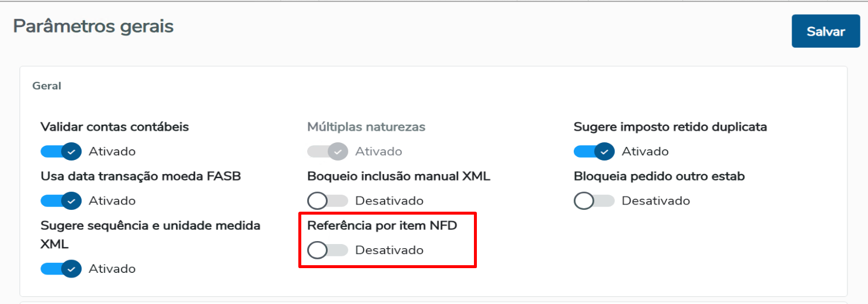
Task: Click the Boqueio inclusão manual XML label
Action: tap(398, 176)
